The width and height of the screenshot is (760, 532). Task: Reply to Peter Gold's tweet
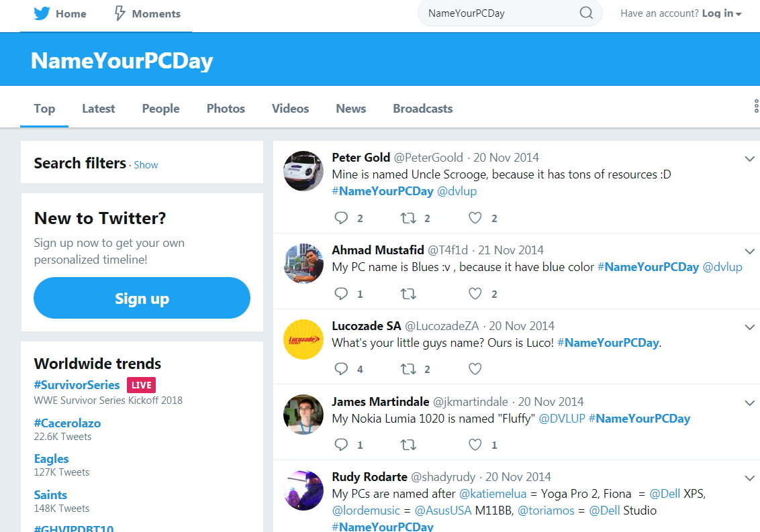click(x=341, y=218)
